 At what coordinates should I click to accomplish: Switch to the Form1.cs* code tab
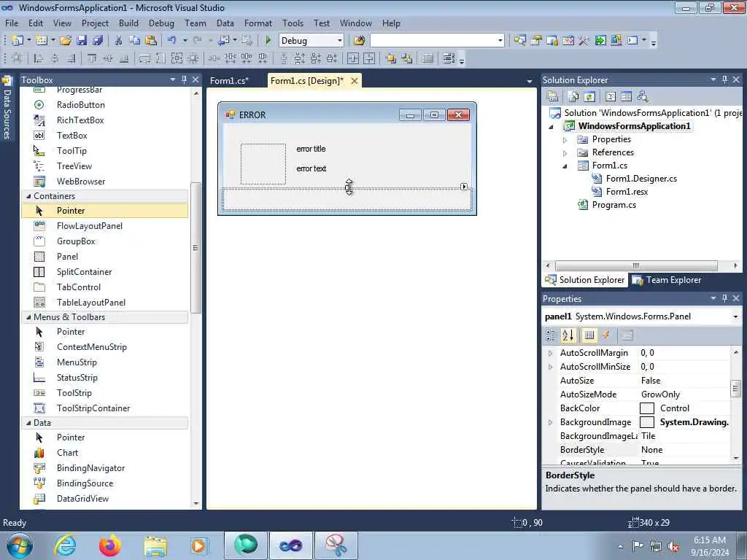tap(229, 81)
